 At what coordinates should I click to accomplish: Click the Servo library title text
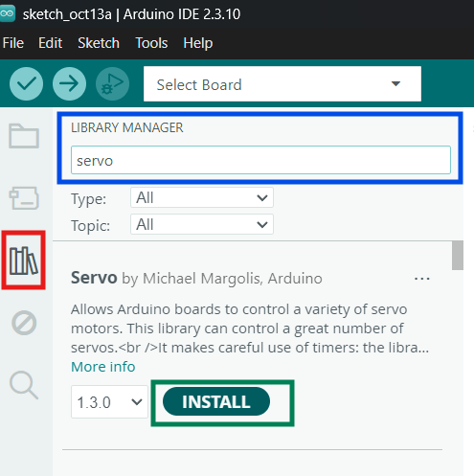[x=94, y=278]
